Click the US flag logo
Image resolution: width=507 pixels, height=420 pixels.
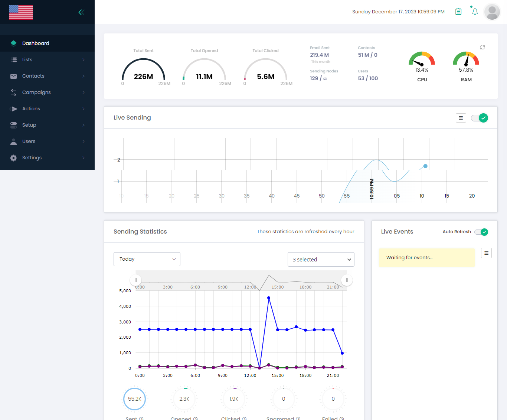click(21, 12)
